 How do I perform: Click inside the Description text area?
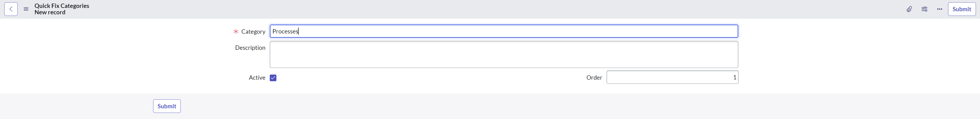point(503,54)
